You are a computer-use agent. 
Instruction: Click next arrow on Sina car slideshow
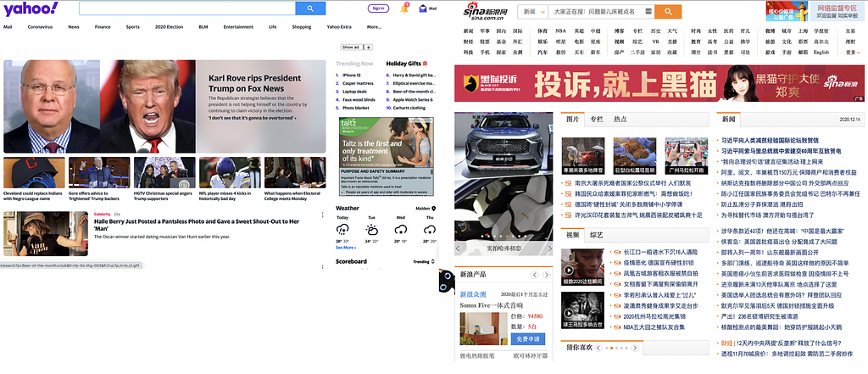(549, 248)
